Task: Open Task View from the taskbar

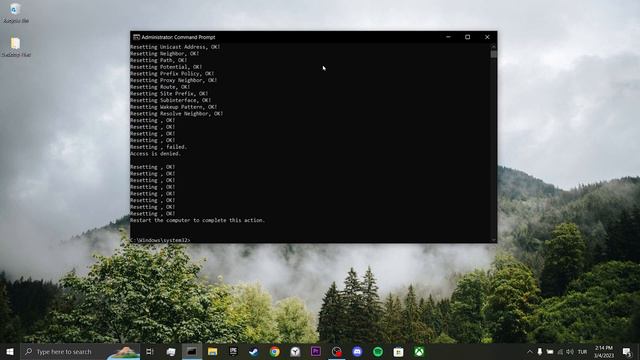Action: [150, 351]
